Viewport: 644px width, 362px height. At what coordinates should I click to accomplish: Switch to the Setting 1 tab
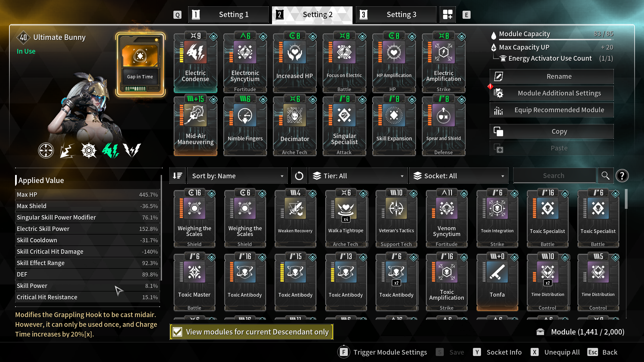click(x=228, y=14)
